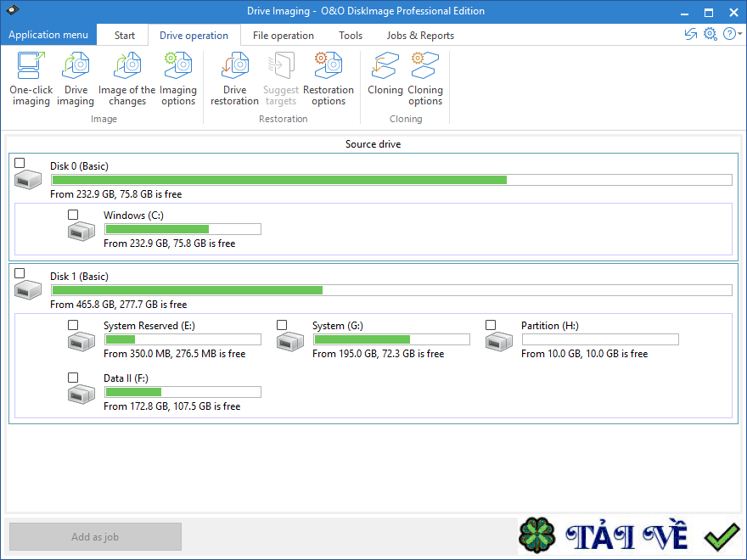Click the System Reserved (E:) label
The width and height of the screenshot is (747, 560).
click(149, 326)
